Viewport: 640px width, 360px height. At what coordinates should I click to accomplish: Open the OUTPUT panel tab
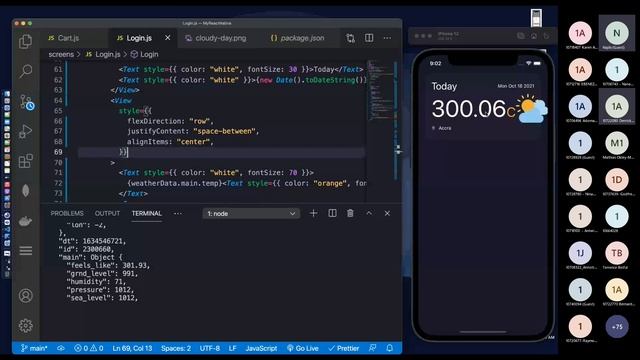click(x=107, y=213)
